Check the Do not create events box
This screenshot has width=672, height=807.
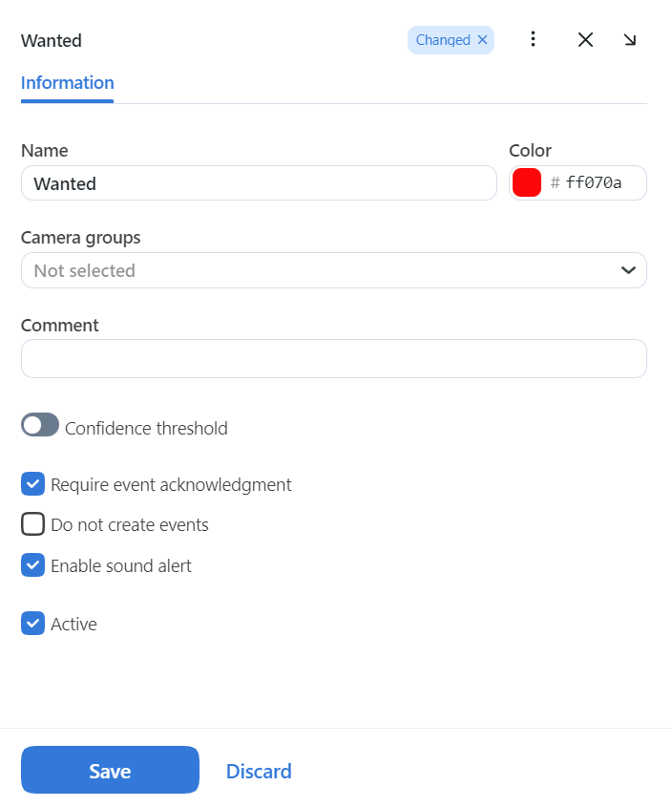click(33, 524)
